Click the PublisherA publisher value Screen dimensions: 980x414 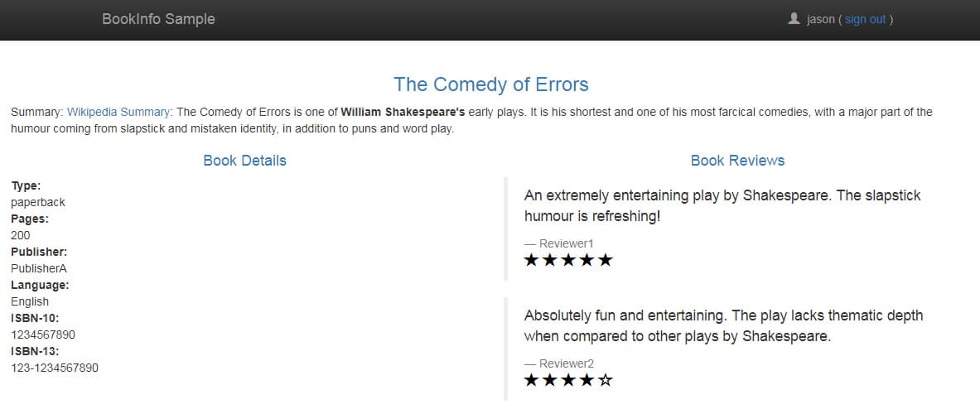(x=39, y=268)
